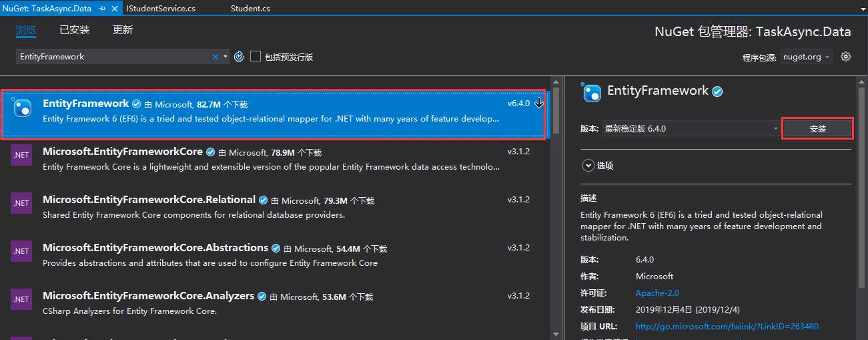
Task: Click the download arrow on the EntityFramework row
Action: click(x=539, y=103)
